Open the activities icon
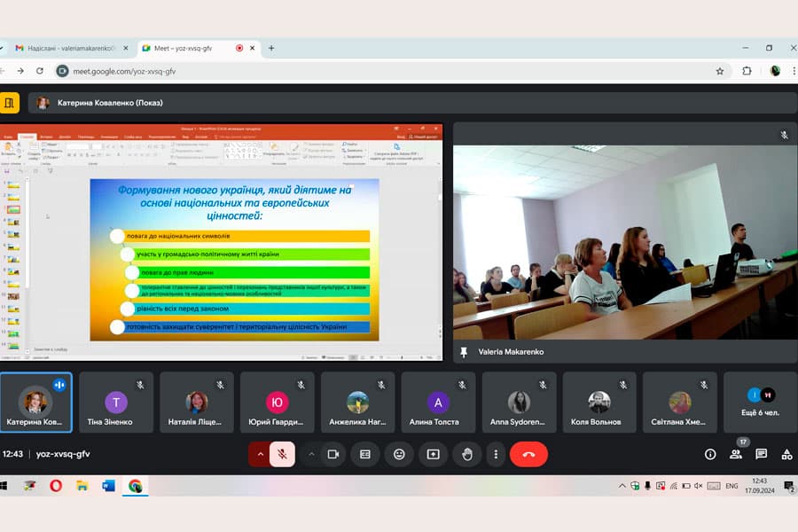This screenshot has height=532, width=798. tap(786, 454)
